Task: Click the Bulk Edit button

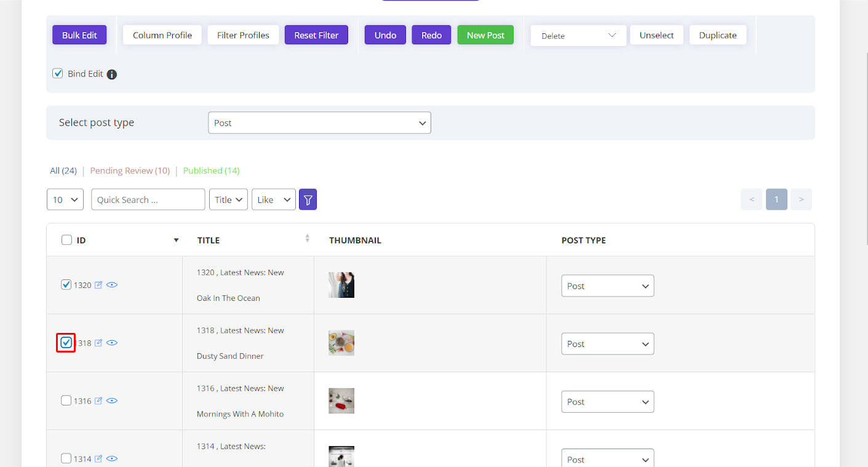Action: tap(79, 35)
